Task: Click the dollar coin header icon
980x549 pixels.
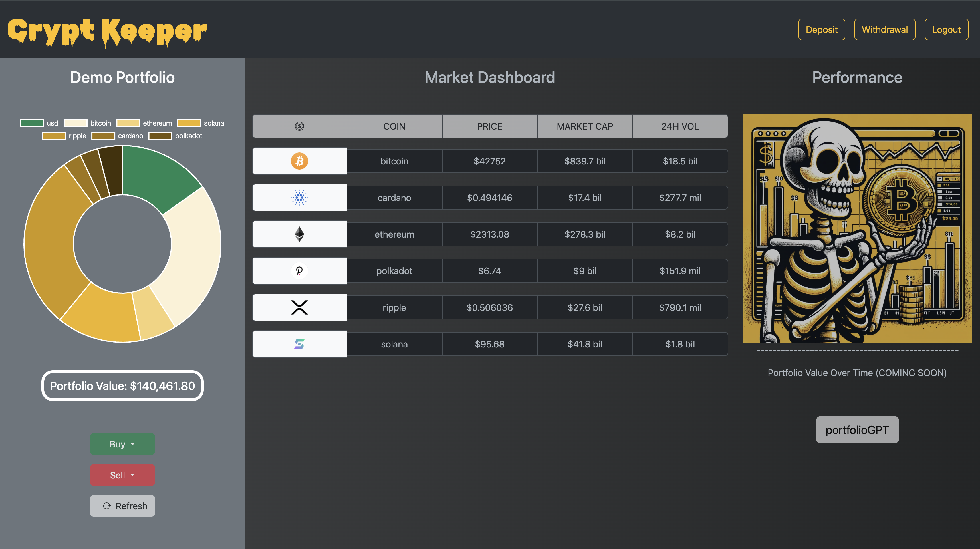Action: click(299, 126)
